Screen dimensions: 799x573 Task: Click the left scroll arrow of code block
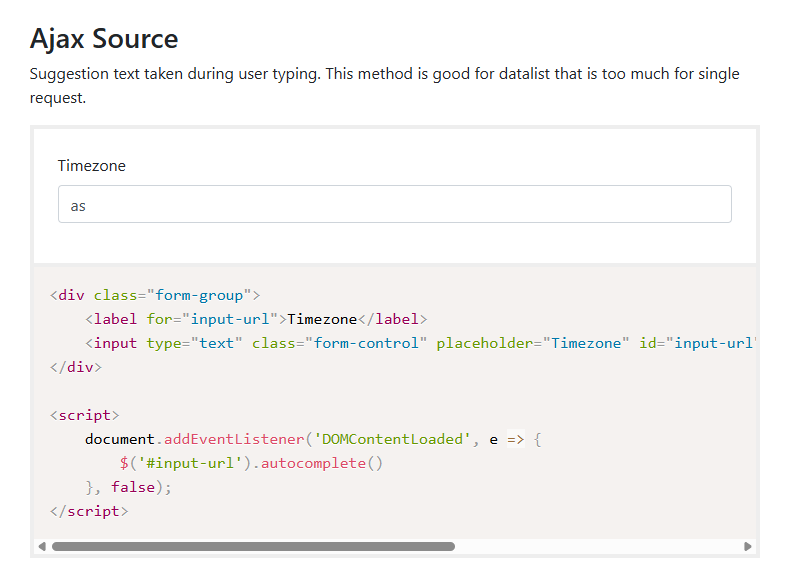tap(42, 547)
